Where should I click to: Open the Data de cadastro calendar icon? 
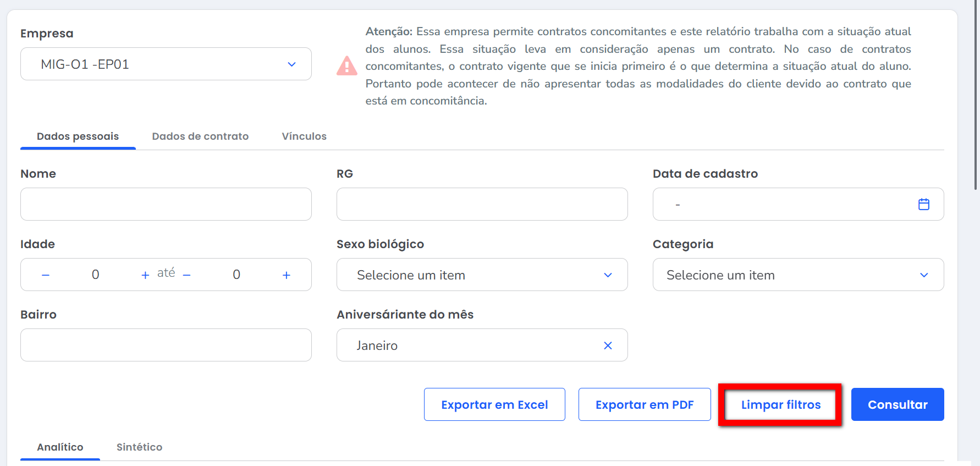(x=923, y=204)
